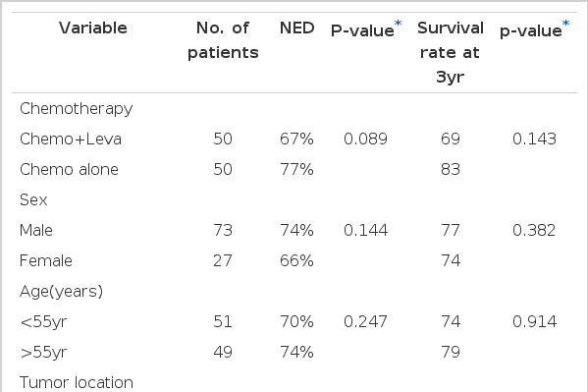The width and height of the screenshot is (588, 392).
Task: Click the Survival rate at 3yr header
Action: tap(451, 53)
